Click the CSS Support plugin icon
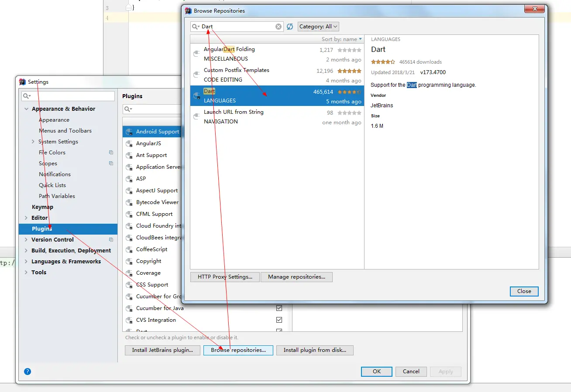 pos(129,285)
